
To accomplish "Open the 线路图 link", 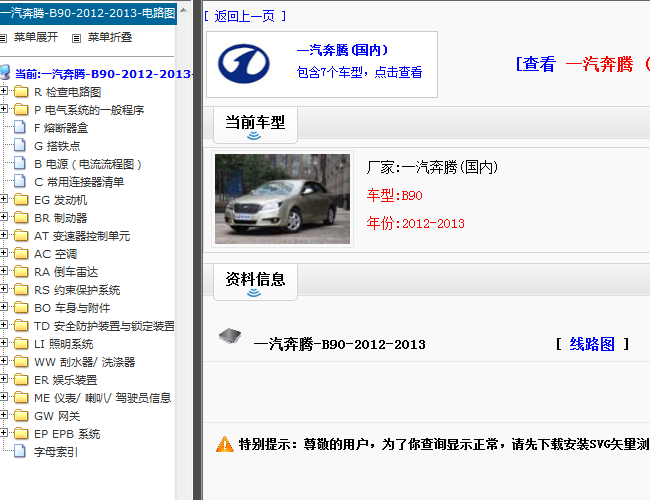I will (592, 344).
